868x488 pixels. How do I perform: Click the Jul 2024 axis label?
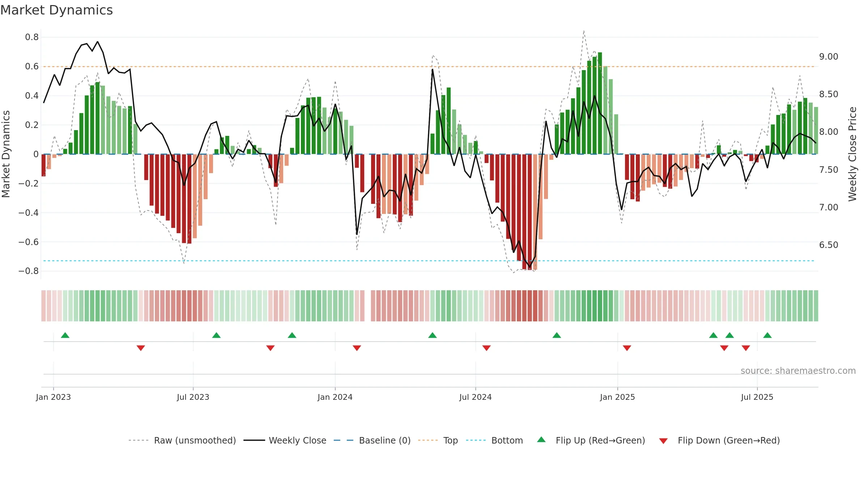tap(476, 397)
